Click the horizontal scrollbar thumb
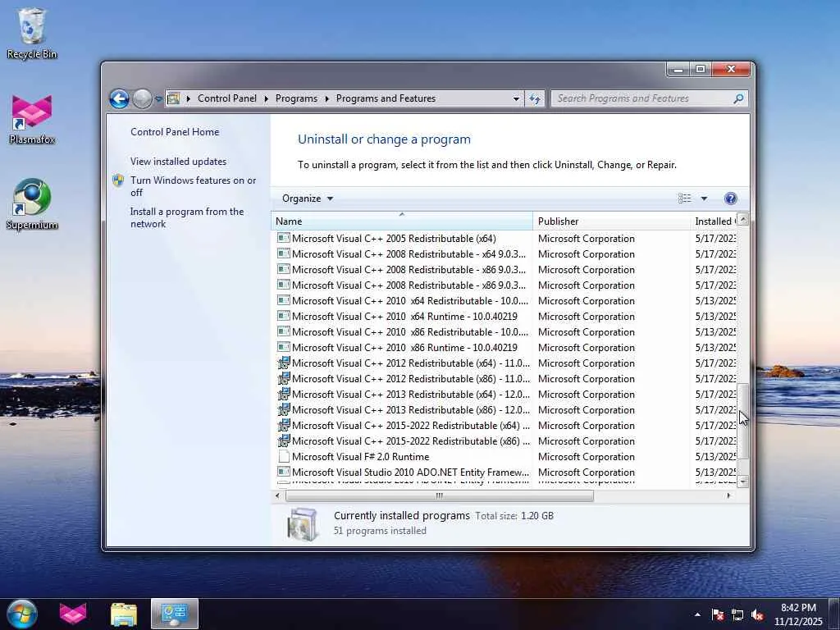Image resolution: width=840 pixels, height=630 pixels. click(x=440, y=496)
